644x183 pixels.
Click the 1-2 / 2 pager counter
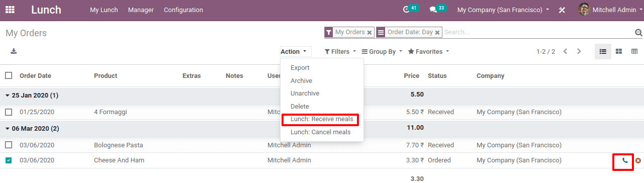(x=545, y=51)
